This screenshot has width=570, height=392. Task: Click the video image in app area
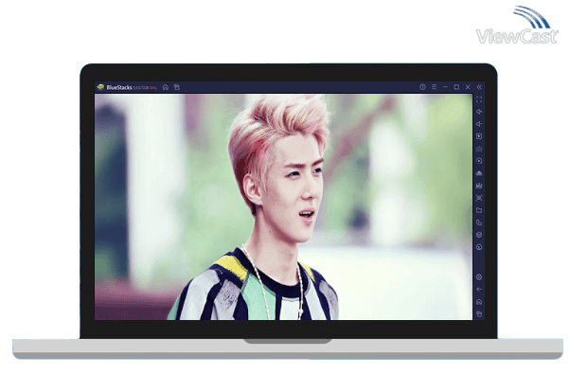point(283,207)
